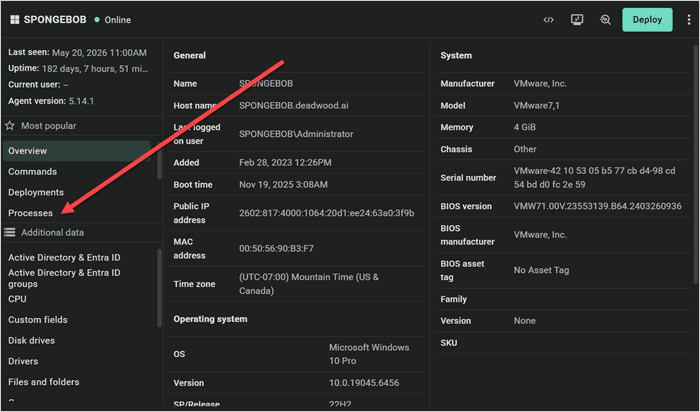
Task: Click the main panel vertical scrollbar
Action: (696, 163)
